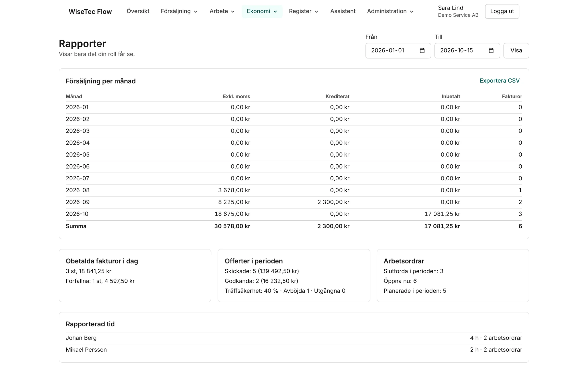Screen dimensions: 588x368
Task: Click the 8 225,00 kr cell
Action: [x=234, y=202]
